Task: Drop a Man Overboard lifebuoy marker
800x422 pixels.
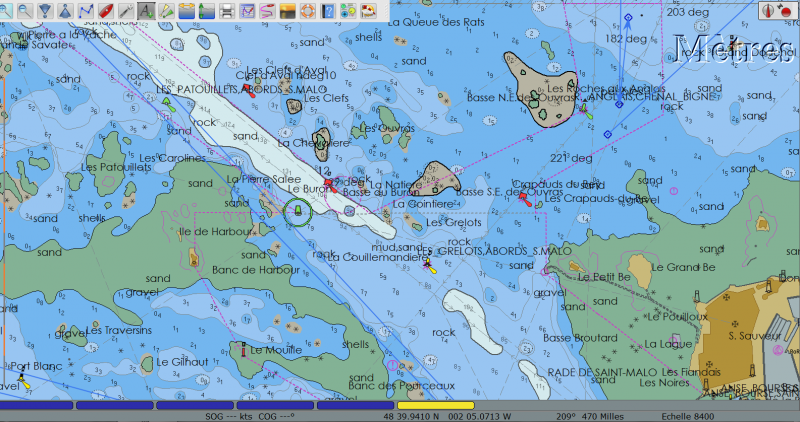Action: [x=308, y=10]
